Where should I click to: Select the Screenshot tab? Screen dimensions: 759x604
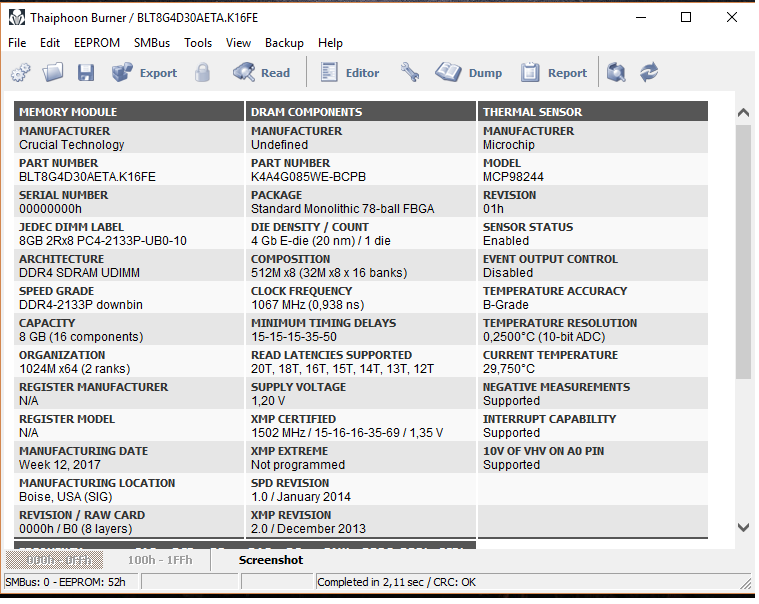click(x=271, y=560)
